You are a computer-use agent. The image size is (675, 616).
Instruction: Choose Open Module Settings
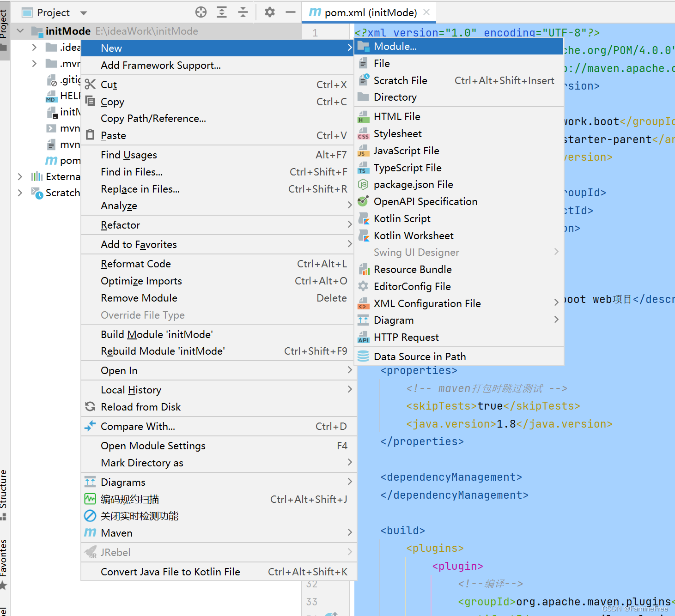219,446
